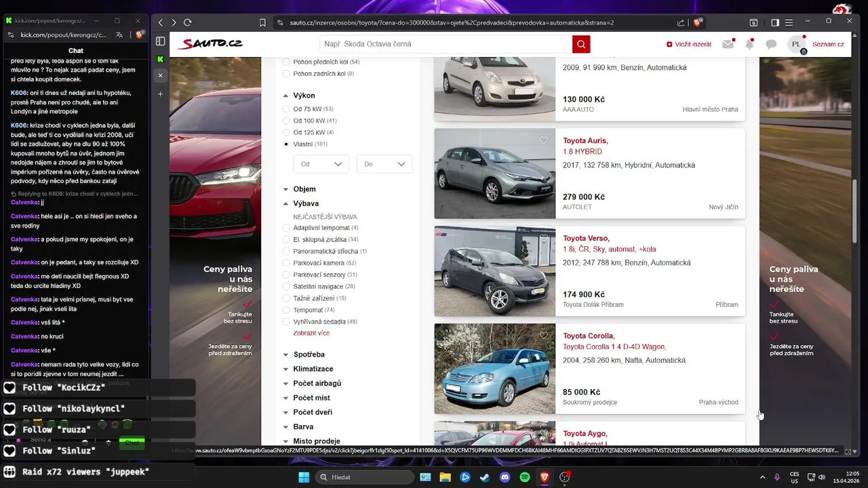This screenshot has height=488, width=868.
Task: Open the Brave Shields icon in Sauto window
Action: point(697,22)
